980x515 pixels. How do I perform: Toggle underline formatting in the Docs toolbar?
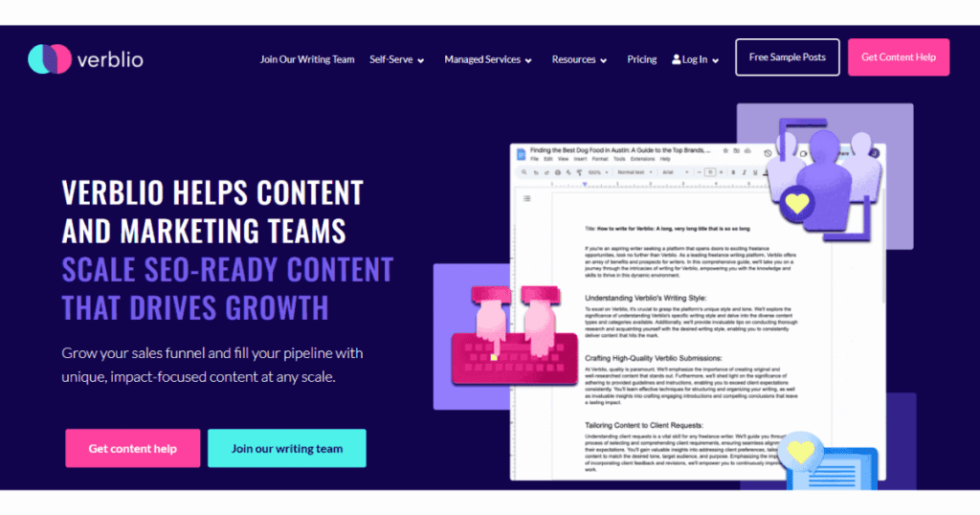[x=755, y=172]
